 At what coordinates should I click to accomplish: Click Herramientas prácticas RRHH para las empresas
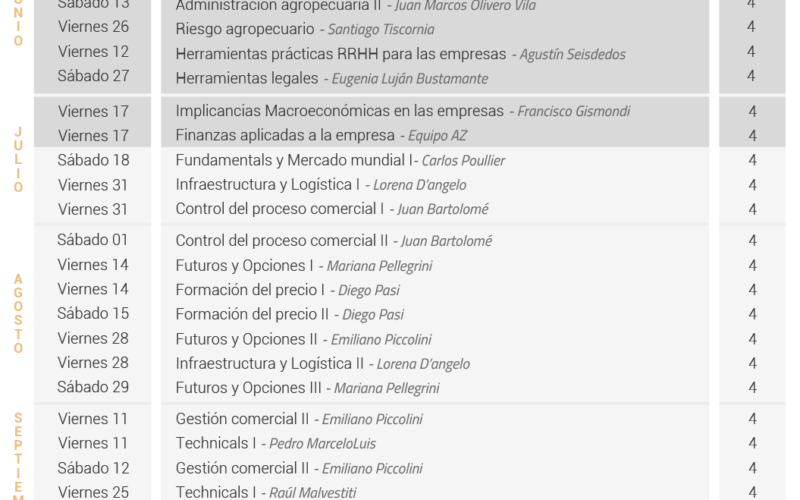341,54
